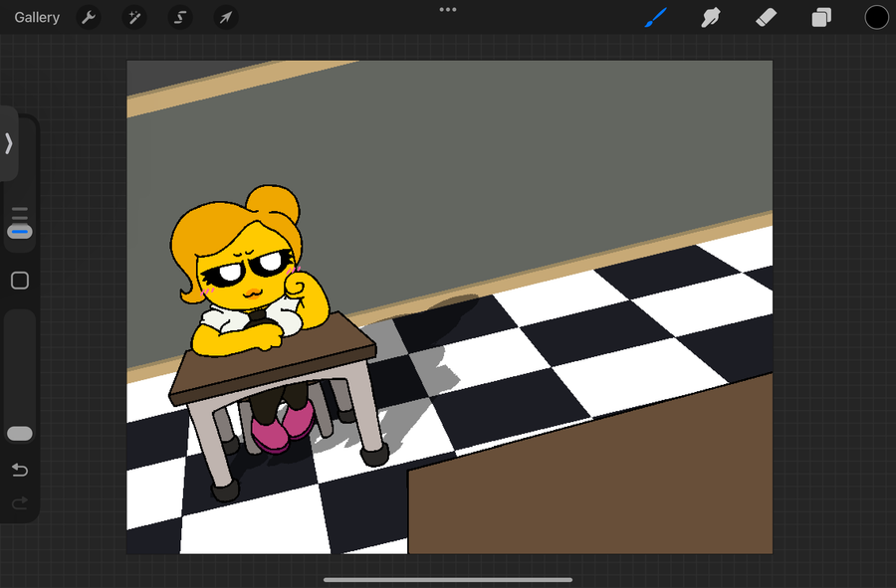Tap the character's hair bun on canvas
The image size is (896, 588).
click(273, 204)
